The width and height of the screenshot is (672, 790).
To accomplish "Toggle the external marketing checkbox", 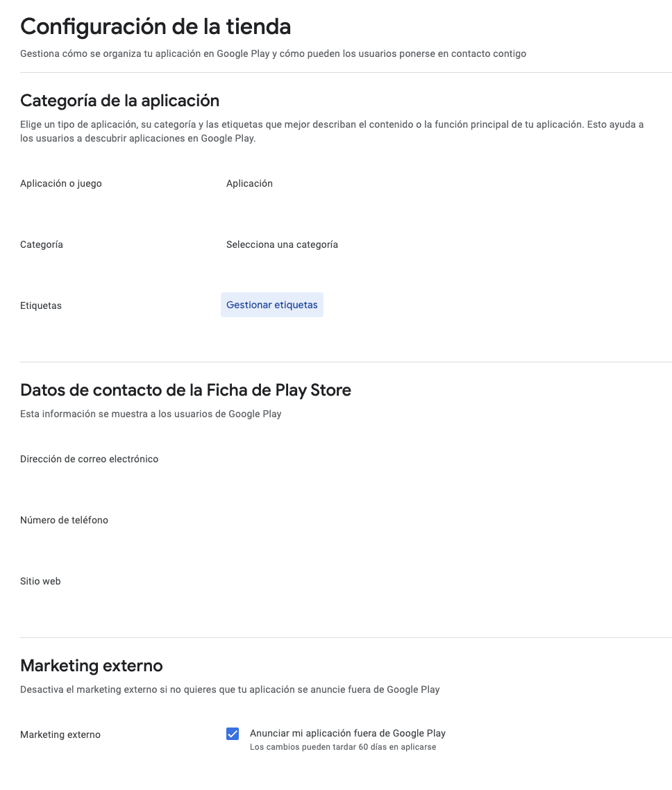I will click(x=233, y=734).
